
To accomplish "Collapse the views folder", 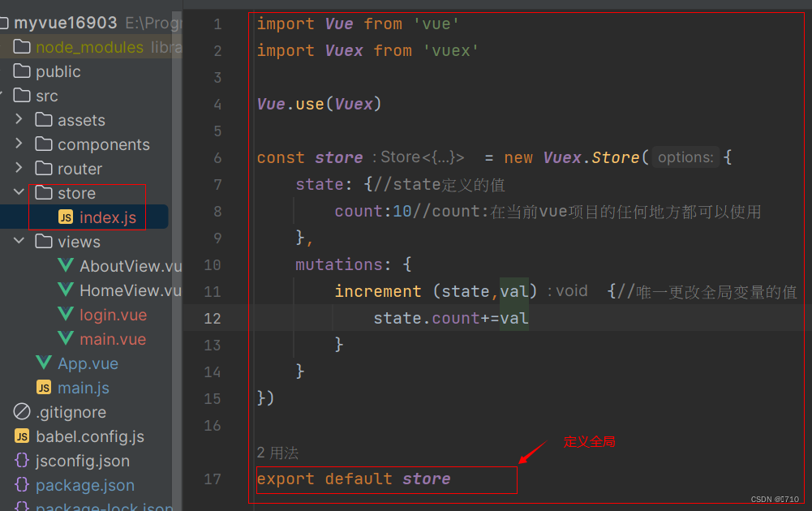I will (x=18, y=241).
